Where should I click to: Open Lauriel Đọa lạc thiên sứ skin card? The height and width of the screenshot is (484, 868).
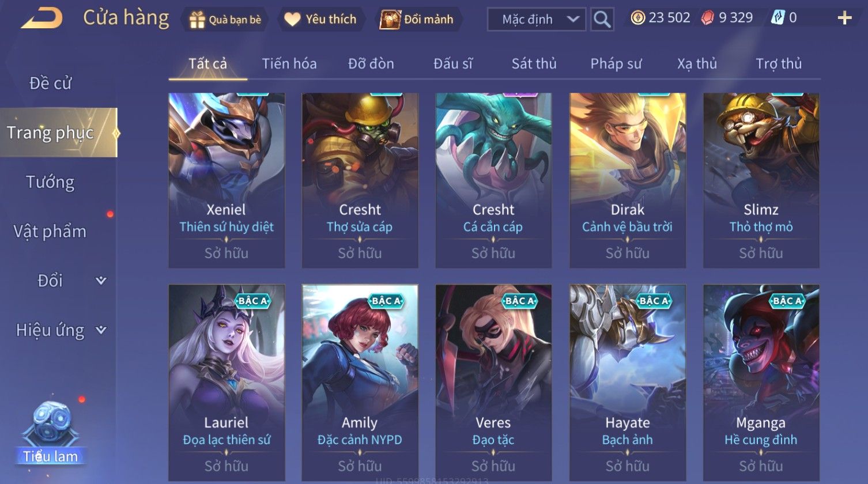point(227,383)
